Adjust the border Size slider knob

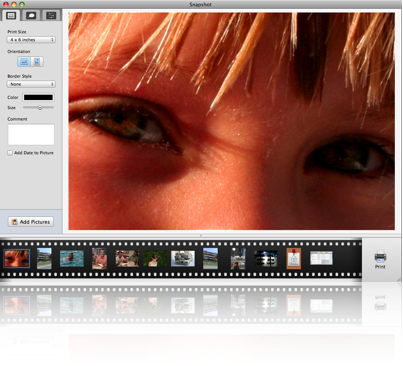[x=40, y=108]
